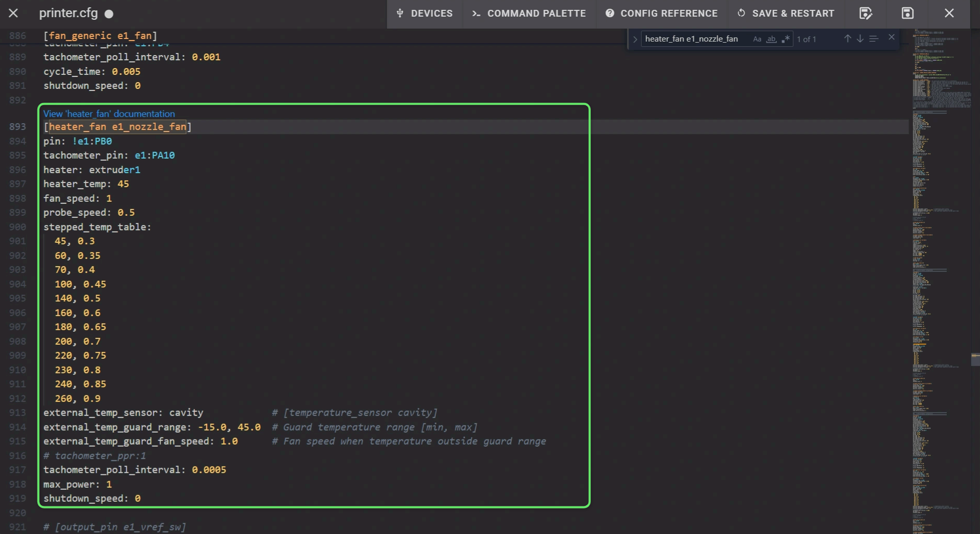Jump to the previous search match
Screen dimensions: 980x534
pos(847,39)
